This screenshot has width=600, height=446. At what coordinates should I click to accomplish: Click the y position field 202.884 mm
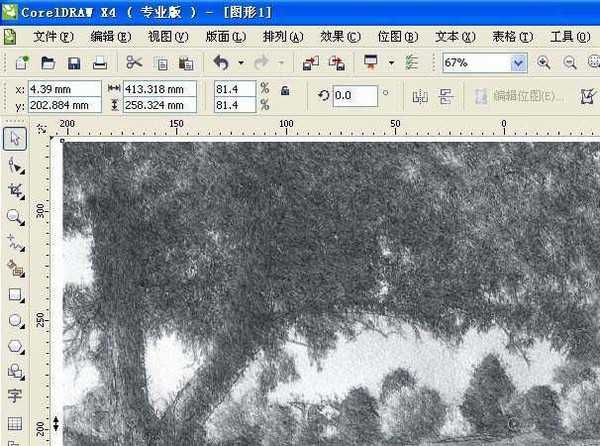point(64,105)
